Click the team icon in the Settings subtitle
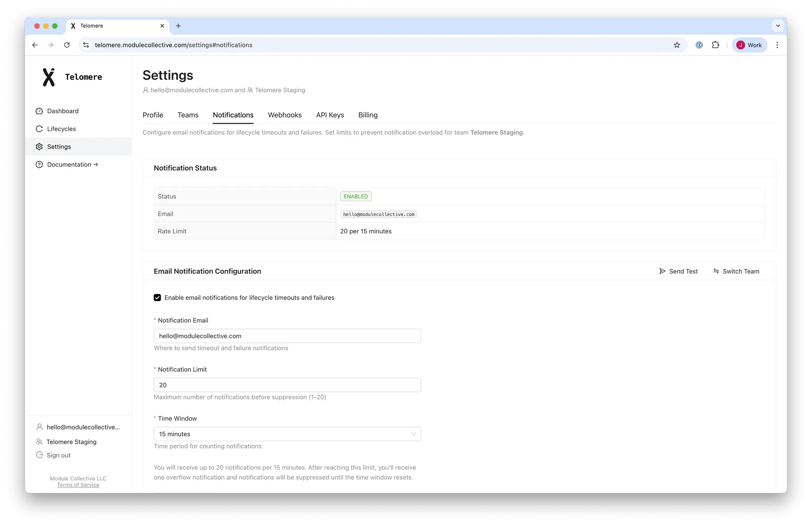Viewport: 812px width, 526px height. [250, 90]
